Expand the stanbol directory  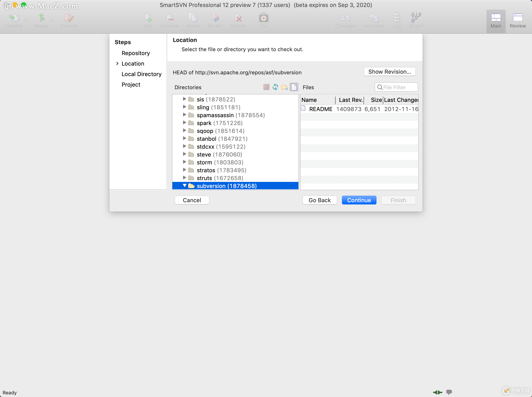[x=184, y=138]
